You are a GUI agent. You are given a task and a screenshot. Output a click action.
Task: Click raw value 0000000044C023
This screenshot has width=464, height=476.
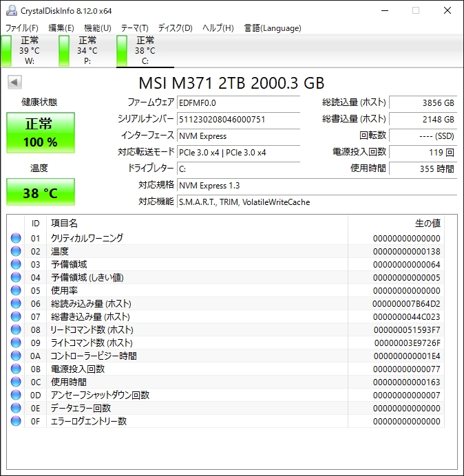click(x=407, y=316)
